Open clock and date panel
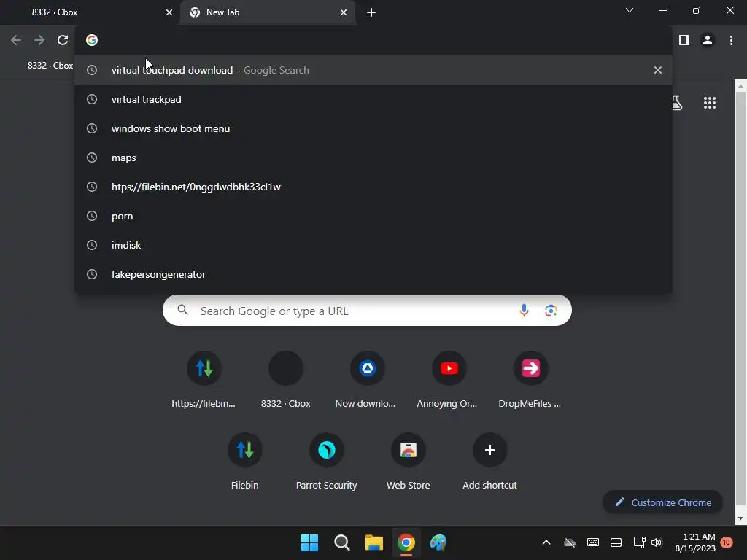Viewport: 747px width, 560px height. [695, 542]
